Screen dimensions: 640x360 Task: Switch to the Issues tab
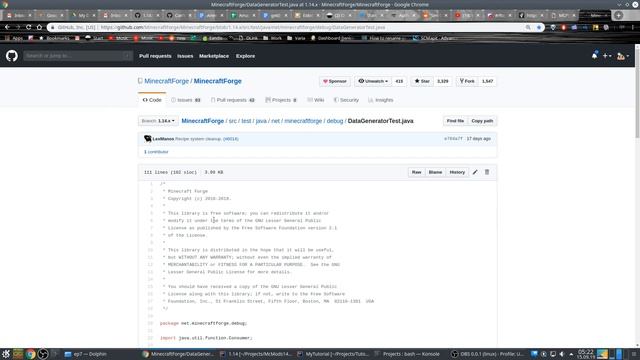[186, 100]
